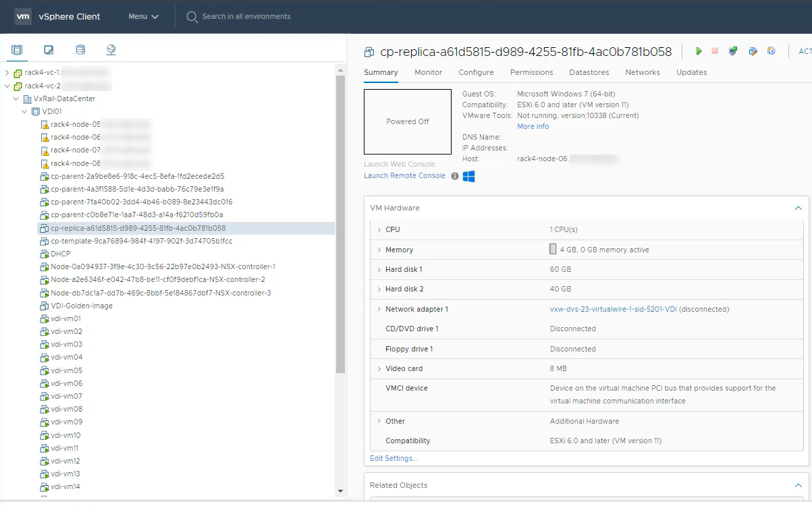
Task: Open Edit Settings pencil toolbar icon
Action: pos(753,51)
